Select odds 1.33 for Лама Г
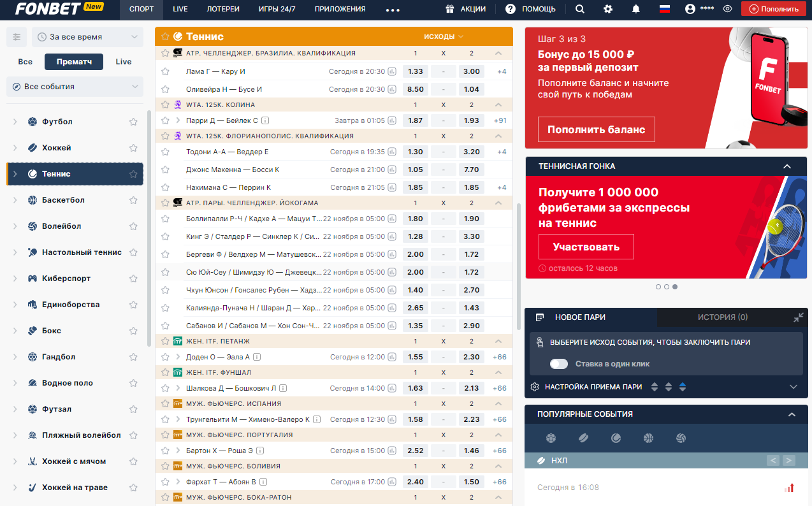The image size is (812, 506). tap(416, 71)
